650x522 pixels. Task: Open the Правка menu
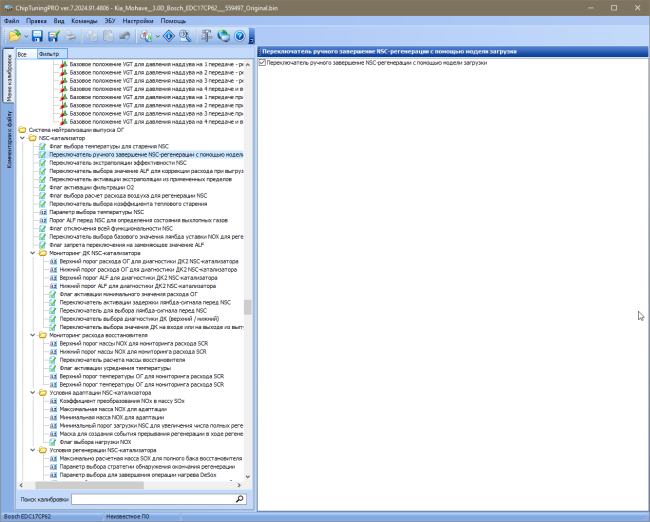(36, 21)
